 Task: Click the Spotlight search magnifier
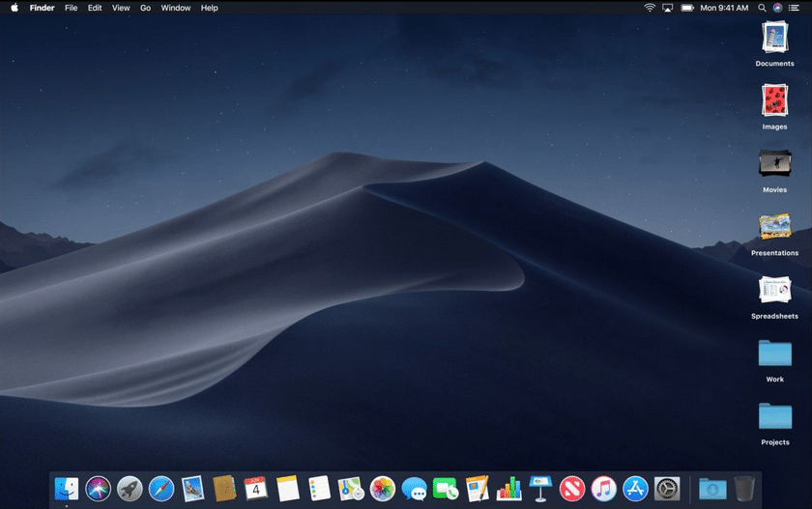pos(762,8)
